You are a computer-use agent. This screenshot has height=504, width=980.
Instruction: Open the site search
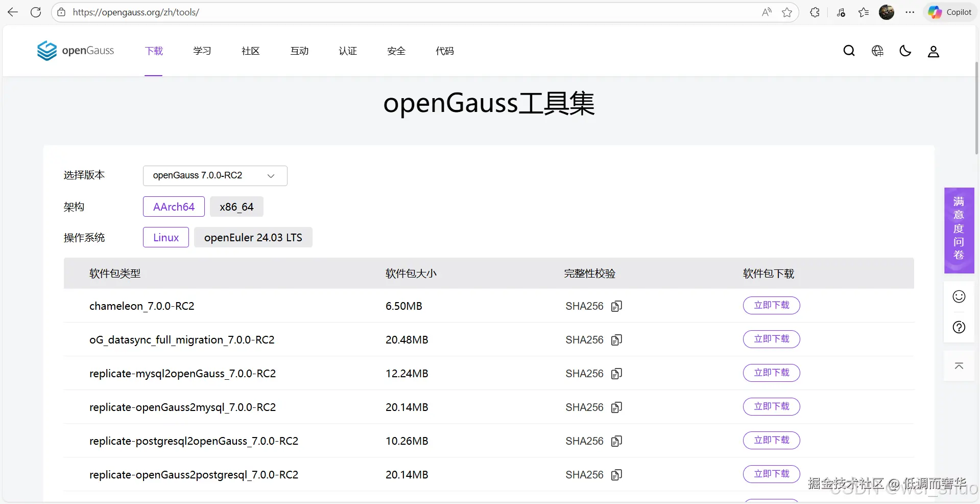click(849, 51)
